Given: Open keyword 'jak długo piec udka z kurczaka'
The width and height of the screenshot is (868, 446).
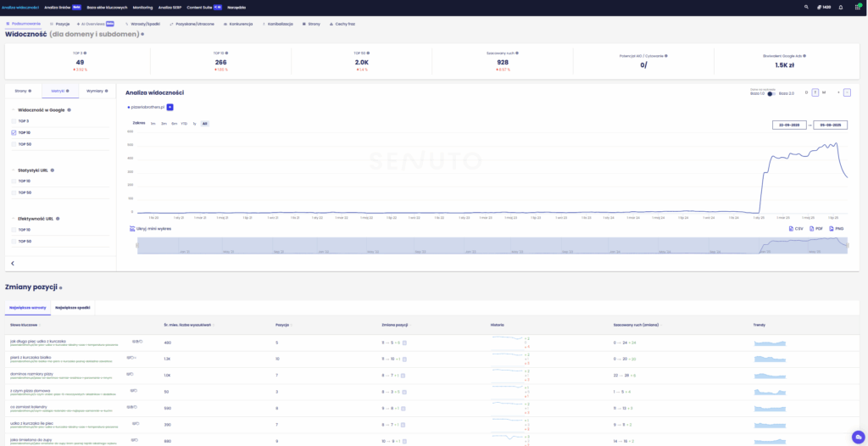Looking at the screenshot, I should [38, 341].
